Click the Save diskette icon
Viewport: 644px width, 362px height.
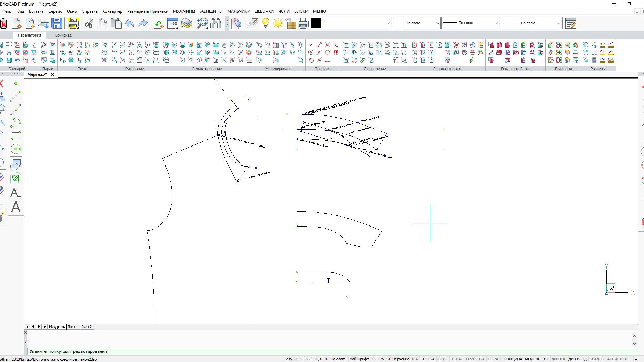pyautogui.click(x=57, y=23)
